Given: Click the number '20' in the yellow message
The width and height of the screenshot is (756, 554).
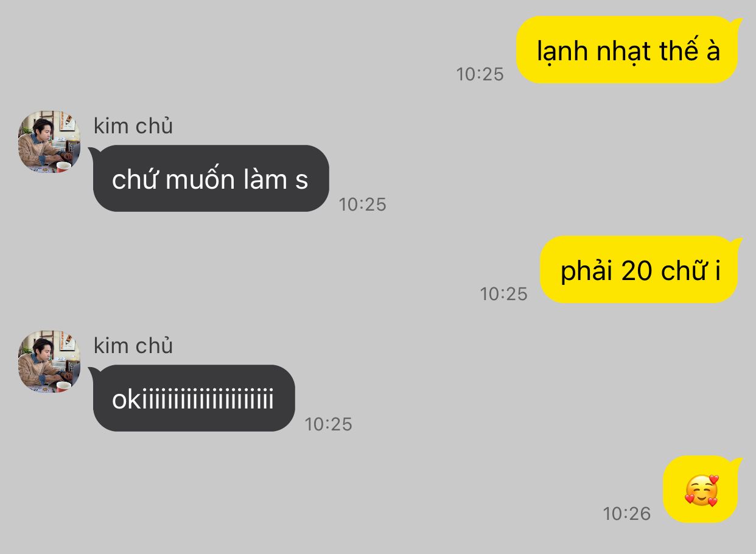Looking at the screenshot, I should [x=637, y=271].
